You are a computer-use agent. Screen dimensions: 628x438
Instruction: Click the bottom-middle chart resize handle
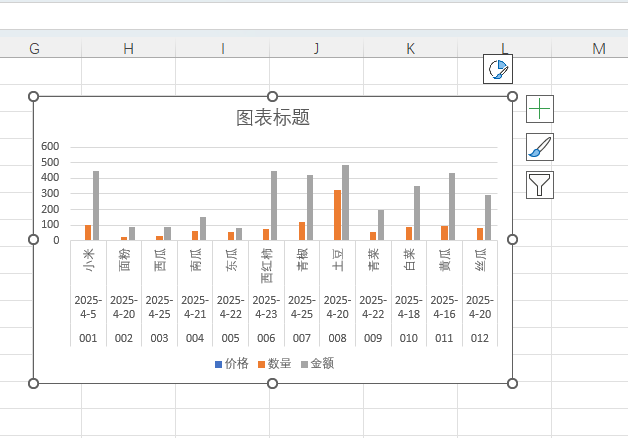(272, 384)
